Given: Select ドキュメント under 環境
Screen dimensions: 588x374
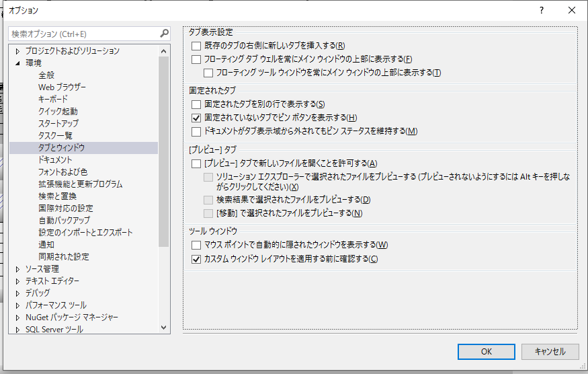Looking at the screenshot, I should (55, 160).
